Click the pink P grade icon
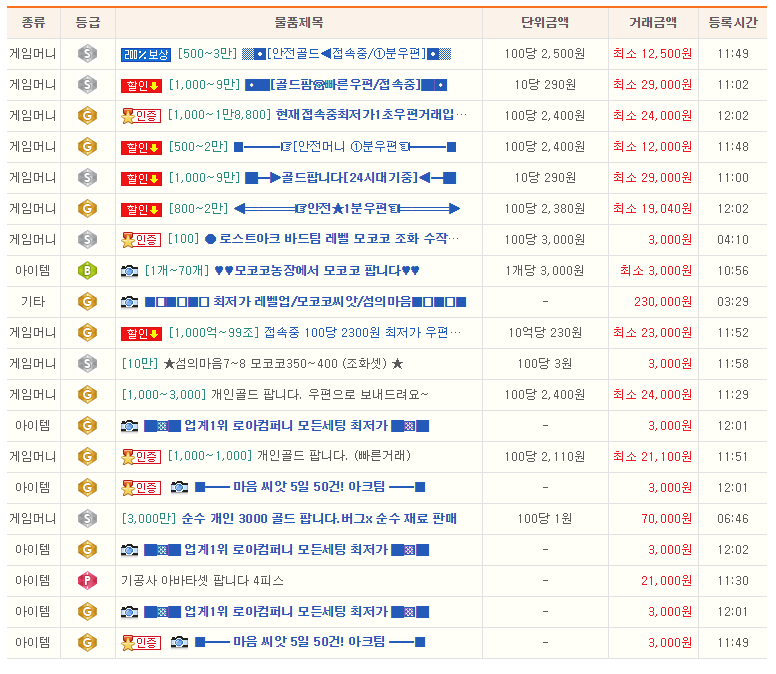776x674 pixels. pos(87,580)
